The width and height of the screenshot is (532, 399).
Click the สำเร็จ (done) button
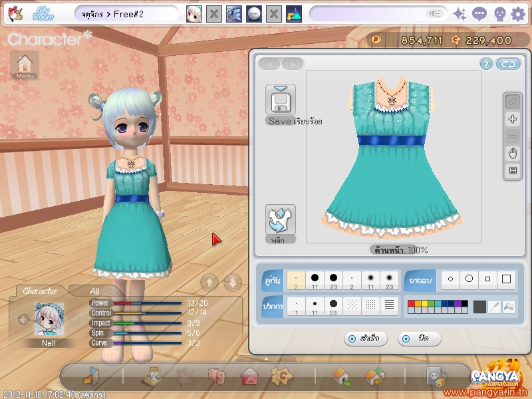[365, 338]
